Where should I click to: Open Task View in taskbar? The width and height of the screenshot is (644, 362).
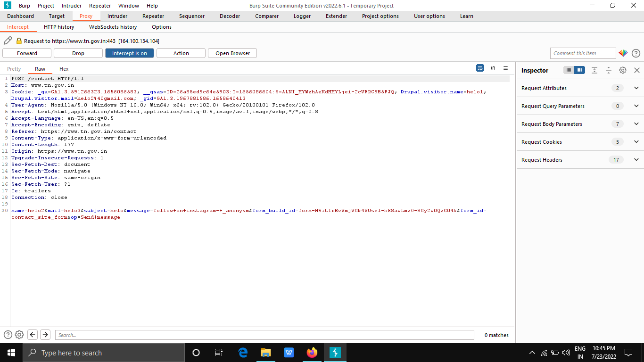point(219,353)
